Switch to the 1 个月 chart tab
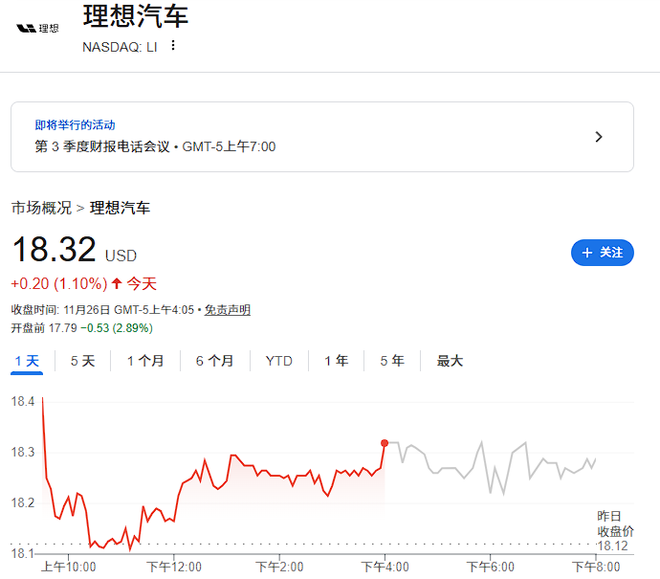 (145, 361)
